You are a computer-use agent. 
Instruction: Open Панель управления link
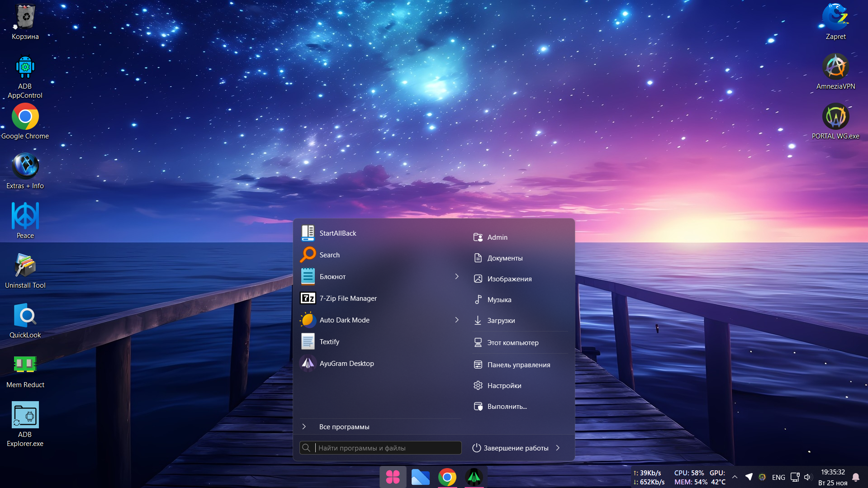518,365
